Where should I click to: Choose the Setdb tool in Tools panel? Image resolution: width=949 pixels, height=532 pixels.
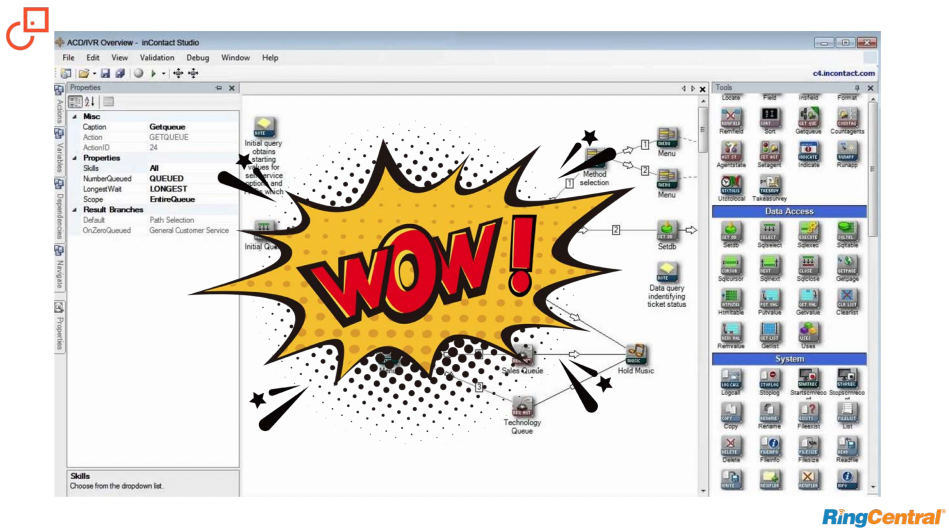[x=731, y=231]
